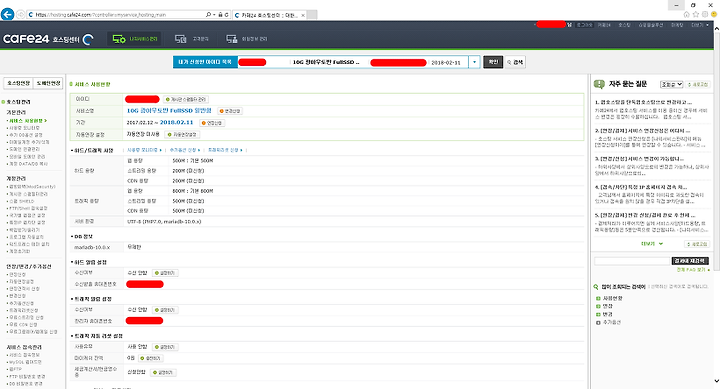Switch to 호스팅연장 tab in sidebar
Screen dimensions: 720x389
click(x=19, y=83)
